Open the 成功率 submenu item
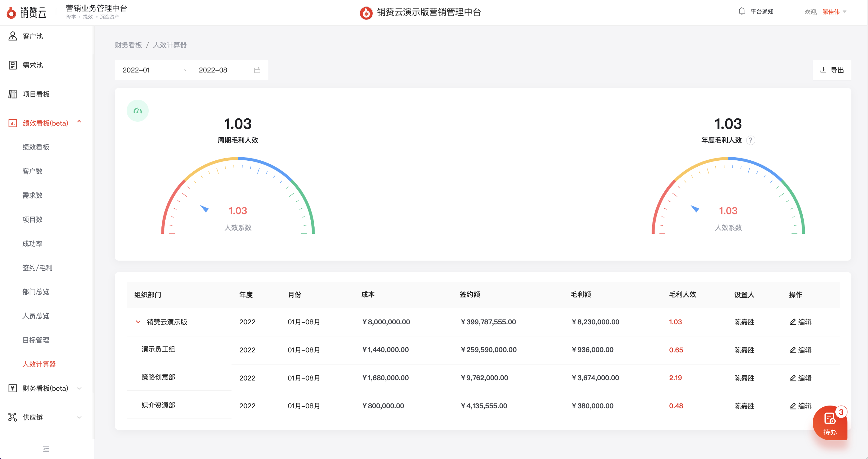Image resolution: width=868 pixels, height=459 pixels. pos(32,243)
